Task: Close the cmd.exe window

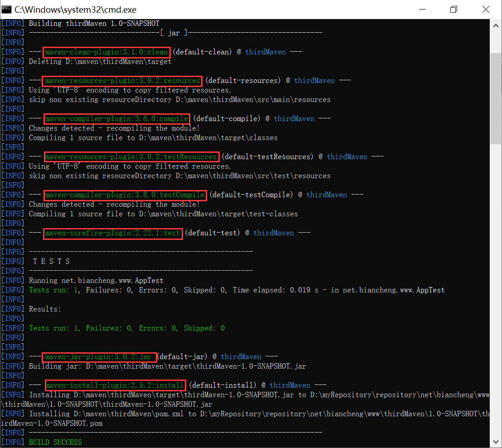Action: [486, 10]
